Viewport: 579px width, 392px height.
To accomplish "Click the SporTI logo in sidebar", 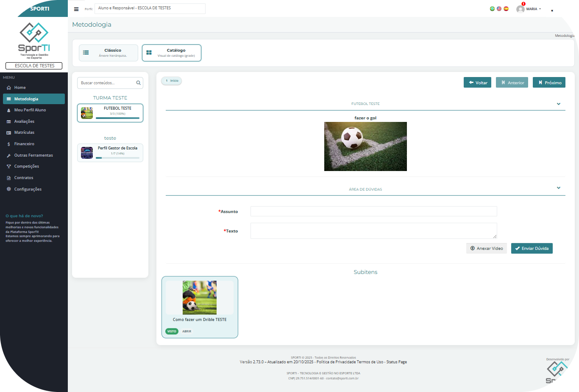I will tap(34, 41).
